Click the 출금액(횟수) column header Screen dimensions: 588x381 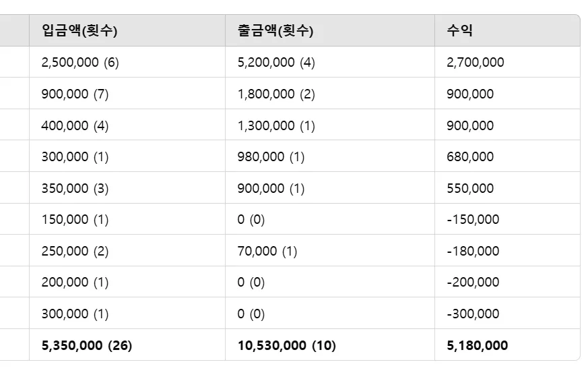coord(330,30)
